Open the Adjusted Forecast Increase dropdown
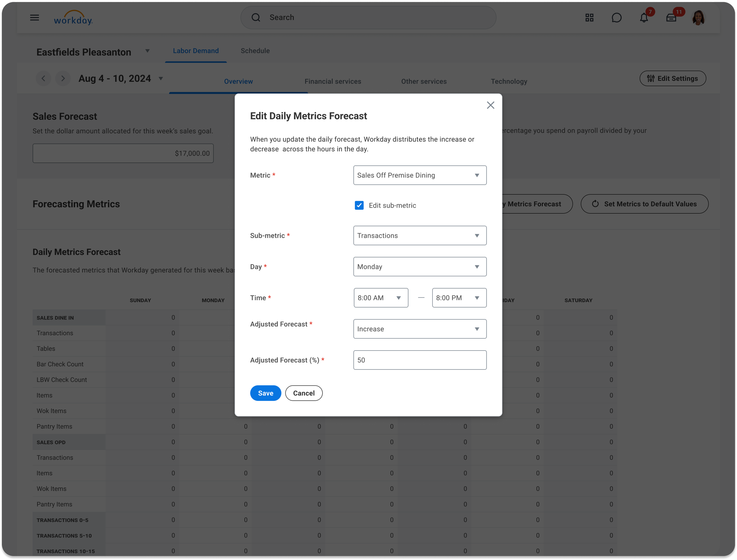737x560 pixels. (x=420, y=329)
